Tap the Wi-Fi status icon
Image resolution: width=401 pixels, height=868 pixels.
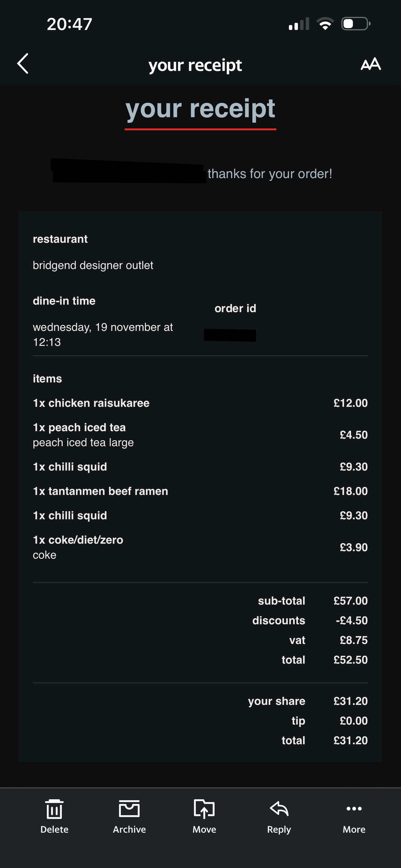click(325, 24)
